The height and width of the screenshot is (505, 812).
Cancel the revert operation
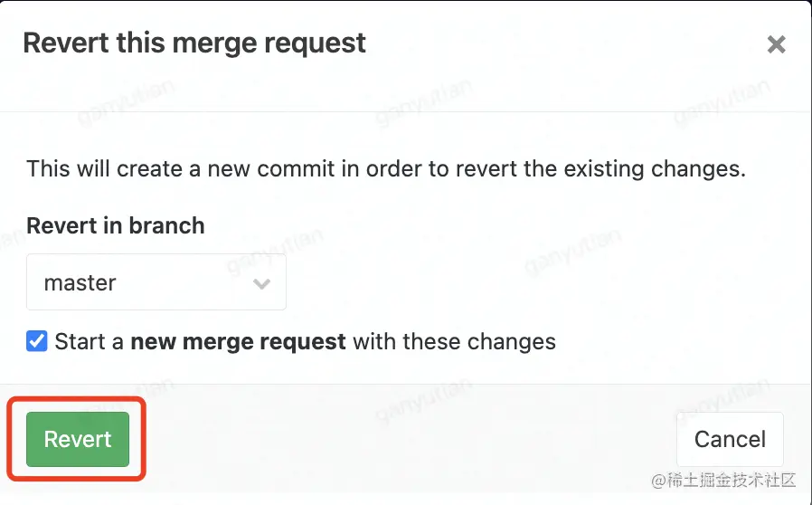click(730, 439)
